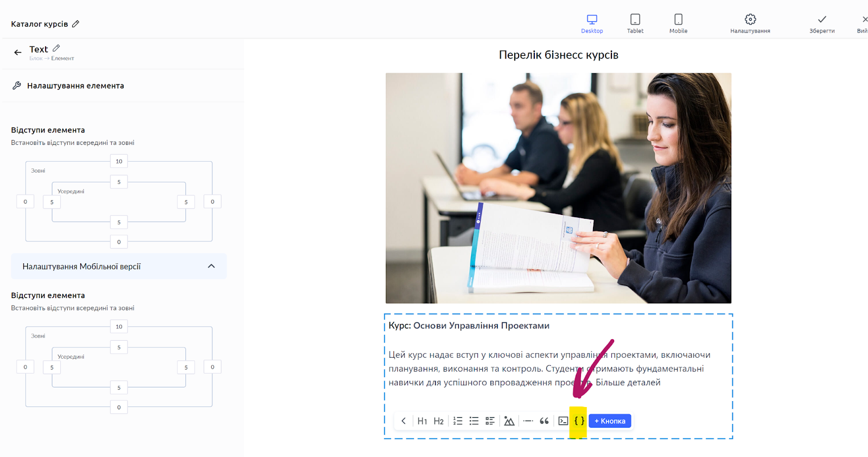
Task: Insert a code terminal block
Action: pyautogui.click(x=563, y=421)
